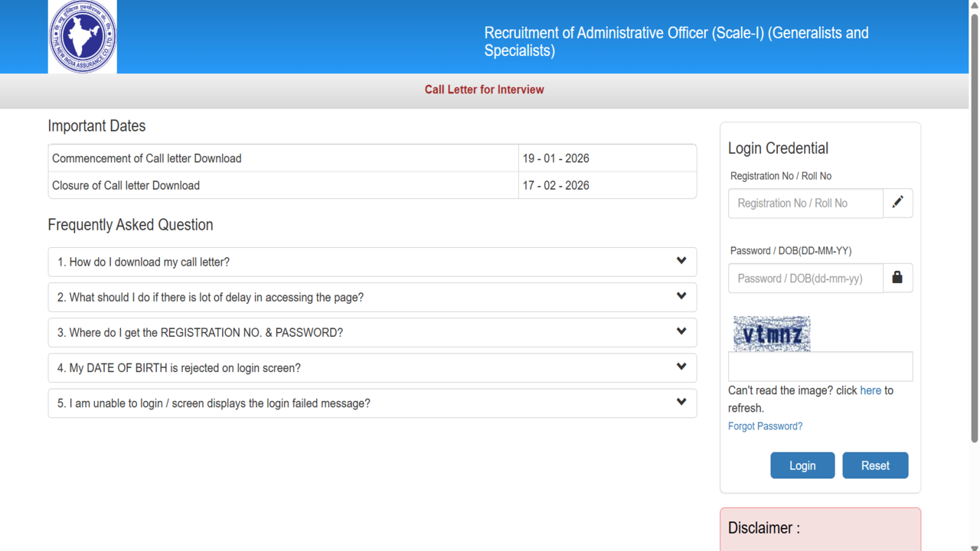
Task: Click the "Call Letter for Interview" heading
Action: pos(484,90)
